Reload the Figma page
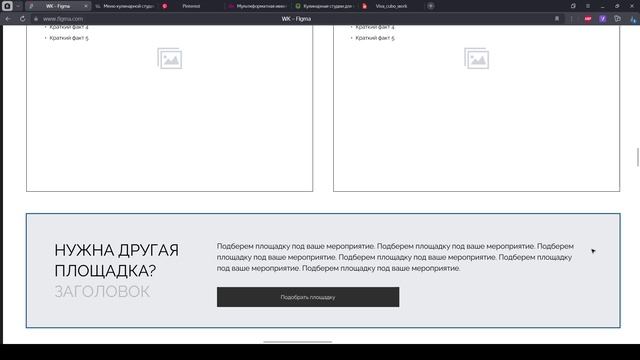The width and height of the screenshot is (640, 360). [22, 19]
